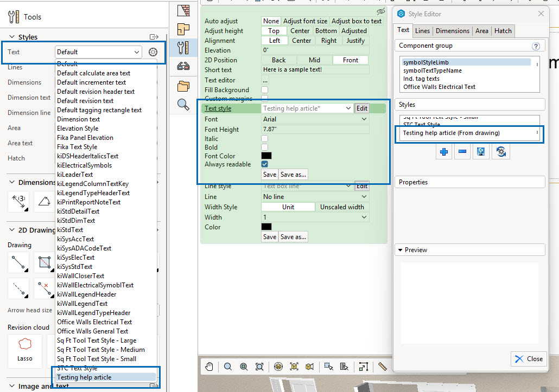This screenshot has width=559, height=392.
Task: Select Fika Text Style in dropdown list
Action: click(106, 147)
